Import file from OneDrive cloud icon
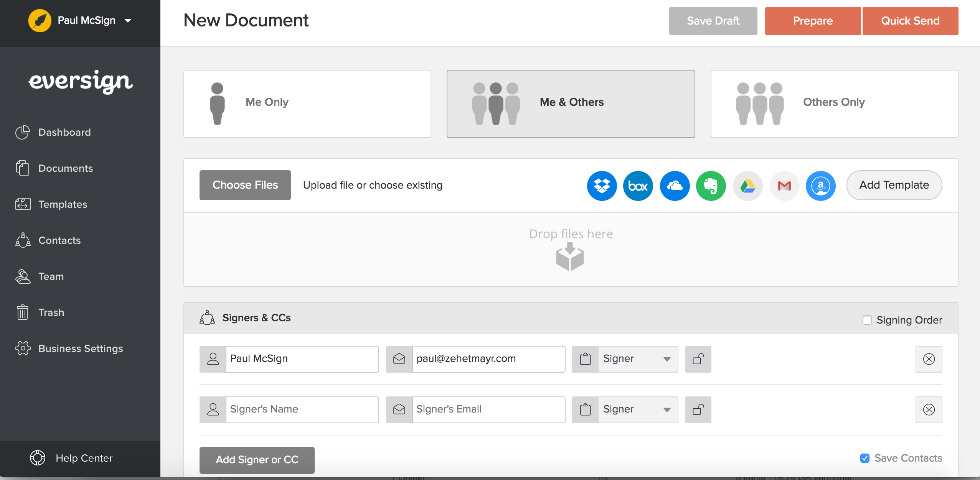 pyautogui.click(x=675, y=186)
